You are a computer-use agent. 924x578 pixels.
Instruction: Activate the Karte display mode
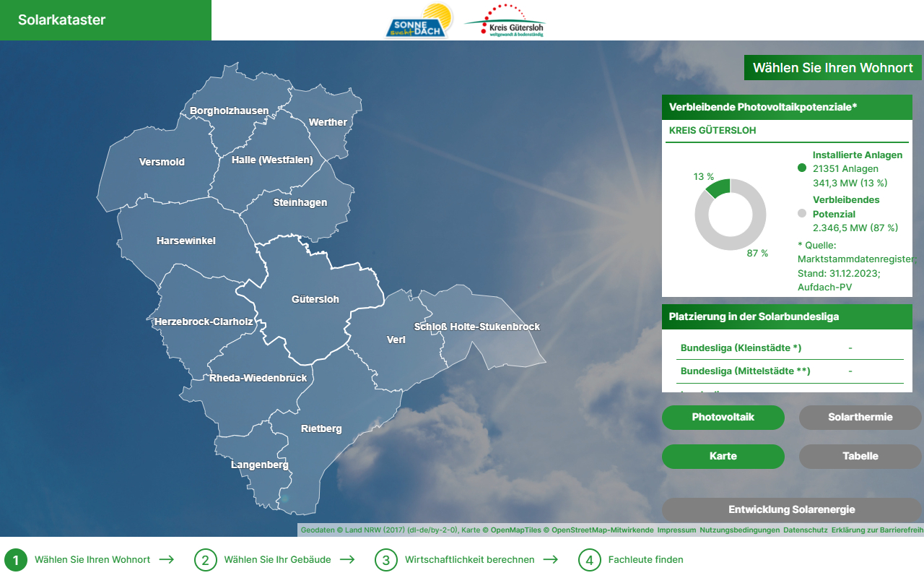(723, 457)
